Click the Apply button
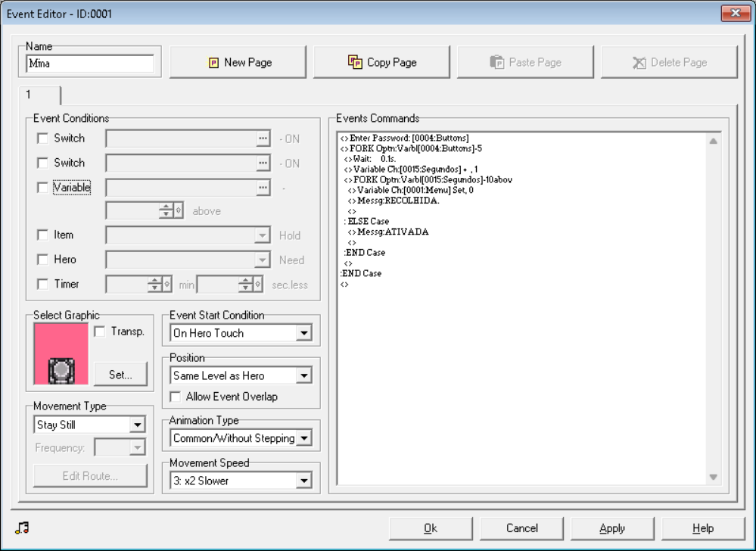The image size is (756, 551). (612, 528)
